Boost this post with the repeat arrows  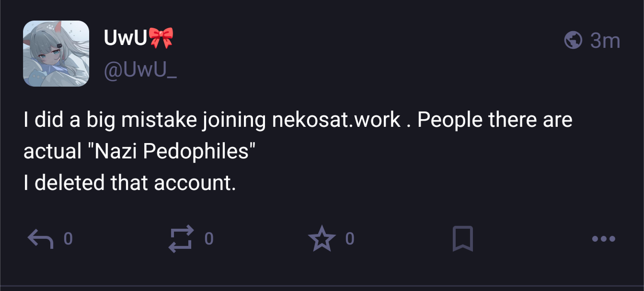(181, 239)
